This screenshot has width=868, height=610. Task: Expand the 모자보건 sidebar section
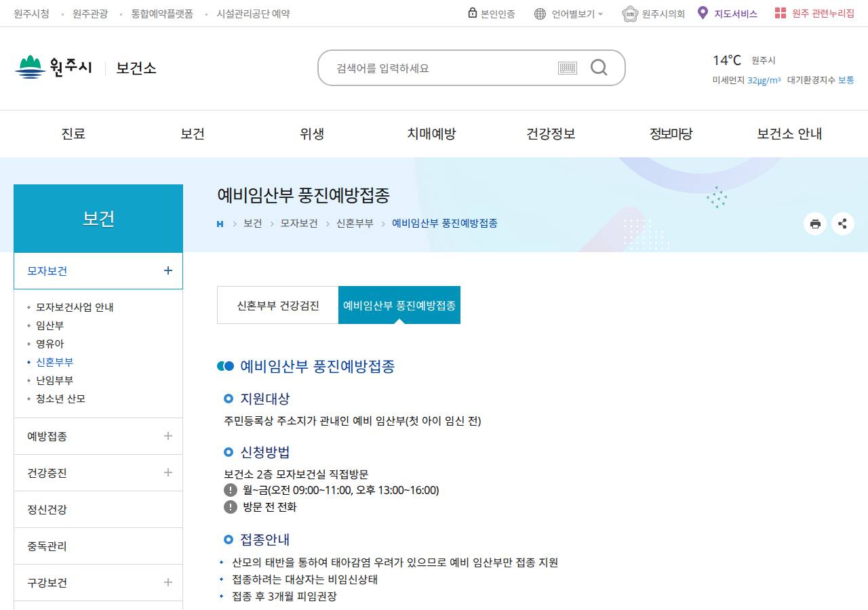tap(168, 270)
